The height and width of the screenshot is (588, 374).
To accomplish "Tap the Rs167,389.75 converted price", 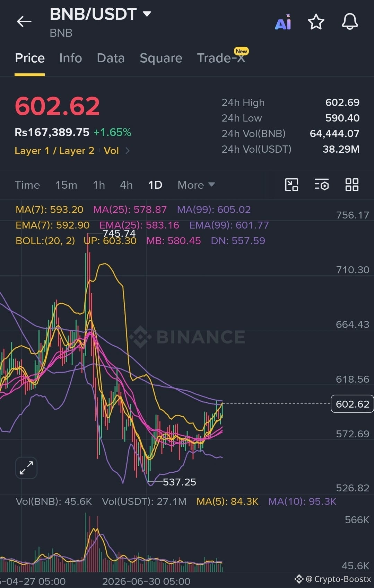I will pos(52,132).
